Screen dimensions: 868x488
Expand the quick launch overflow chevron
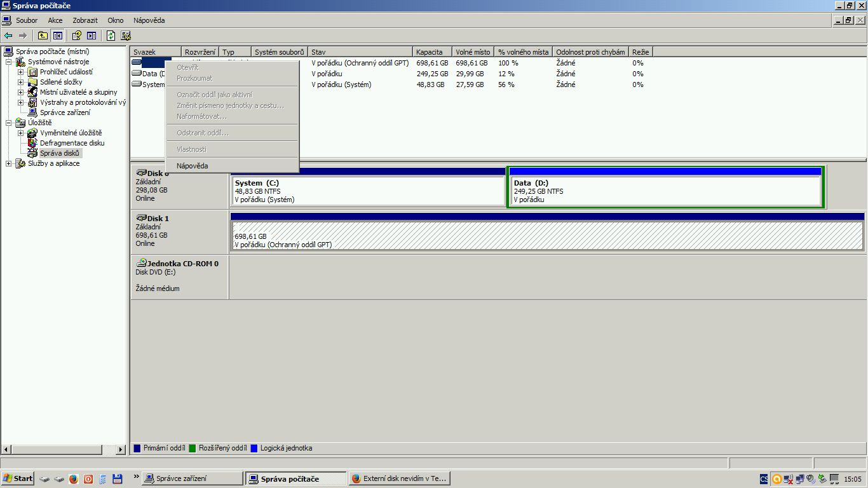point(136,477)
